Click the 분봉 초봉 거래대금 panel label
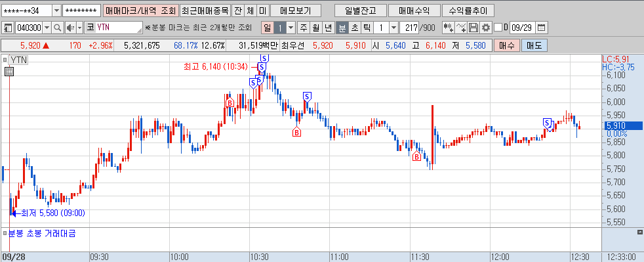Viewport: 644px width, 262px height. (x=43, y=234)
